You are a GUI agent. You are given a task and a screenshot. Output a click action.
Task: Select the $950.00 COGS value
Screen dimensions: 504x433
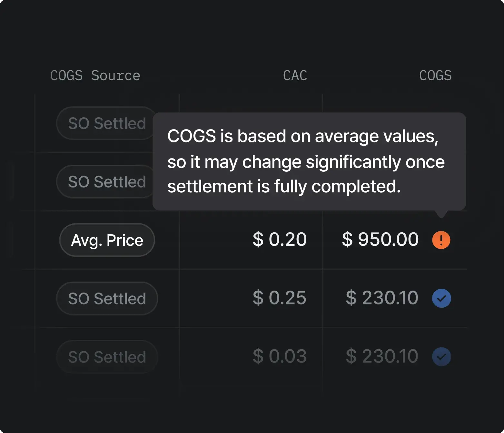(x=380, y=239)
